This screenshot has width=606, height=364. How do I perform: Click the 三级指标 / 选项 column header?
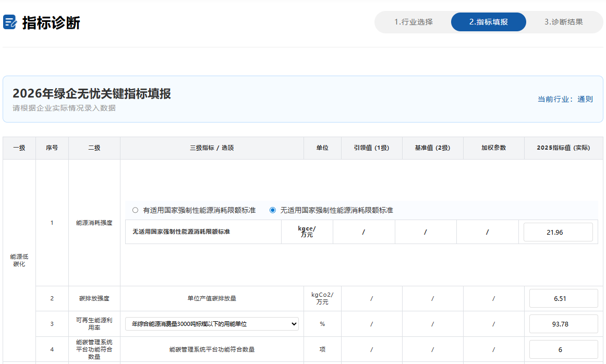click(212, 148)
